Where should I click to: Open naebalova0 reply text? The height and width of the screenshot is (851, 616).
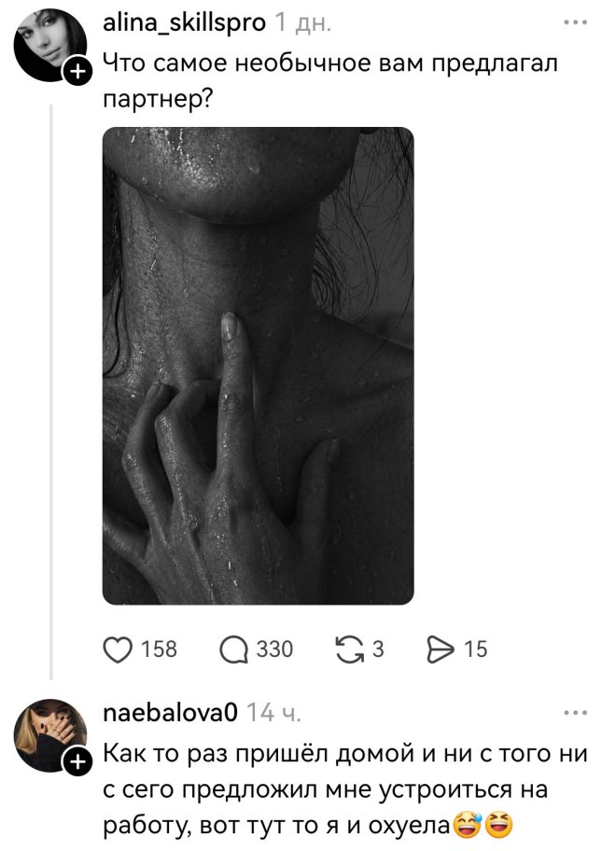pyautogui.click(x=327, y=789)
